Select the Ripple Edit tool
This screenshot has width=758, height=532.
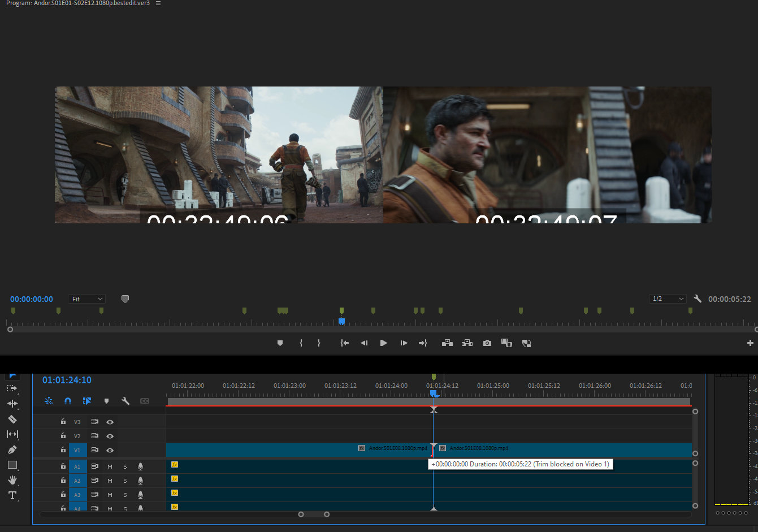pos(12,404)
